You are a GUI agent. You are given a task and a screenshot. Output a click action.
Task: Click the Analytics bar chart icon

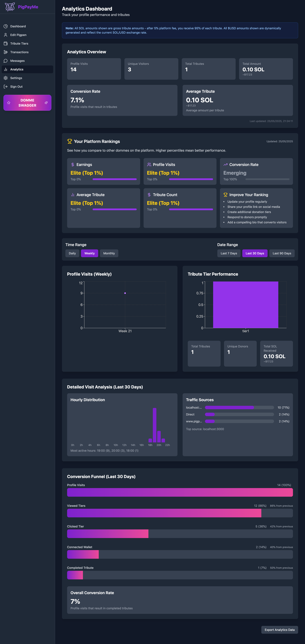5,69
